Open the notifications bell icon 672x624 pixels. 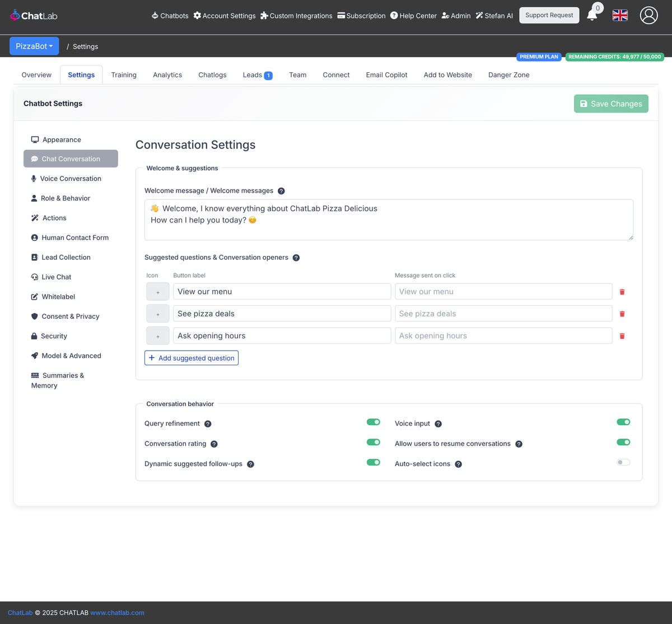[x=592, y=15]
